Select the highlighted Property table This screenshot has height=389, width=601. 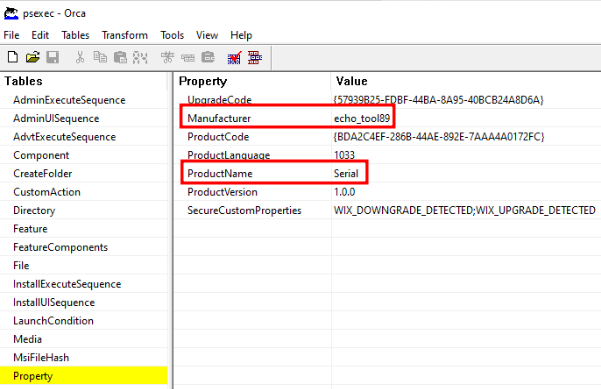point(84,376)
